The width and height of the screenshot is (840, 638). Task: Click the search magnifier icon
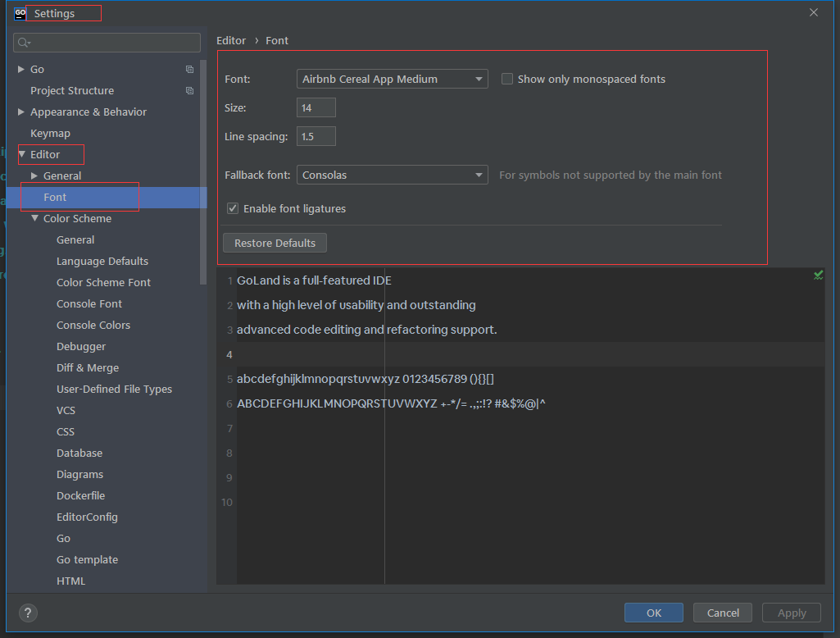[23, 43]
